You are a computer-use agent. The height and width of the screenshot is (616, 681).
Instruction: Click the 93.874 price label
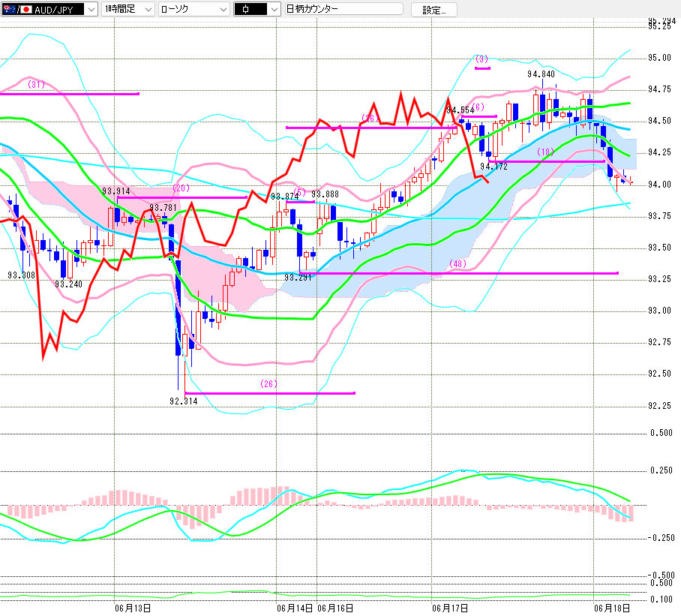tap(284, 197)
